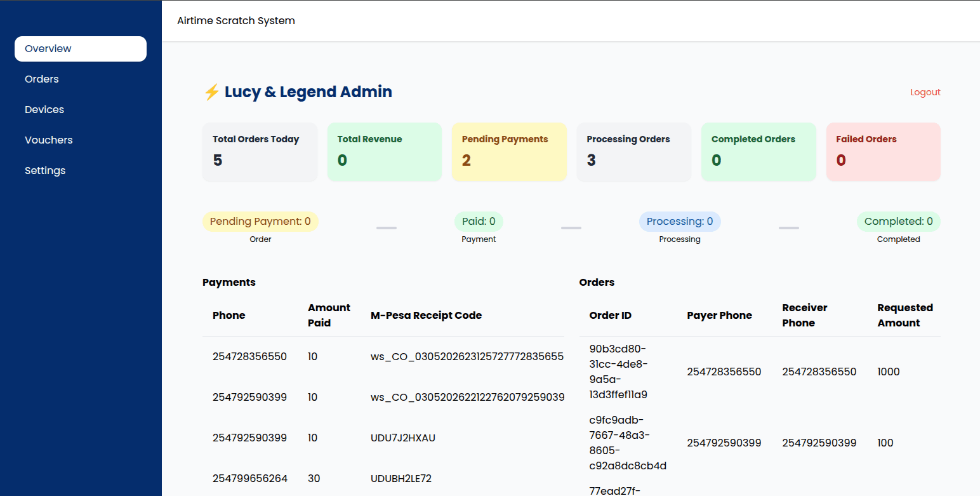Click the Completed Orders stat card
This screenshot has height=496, width=980.
pyautogui.click(x=758, y=152)
